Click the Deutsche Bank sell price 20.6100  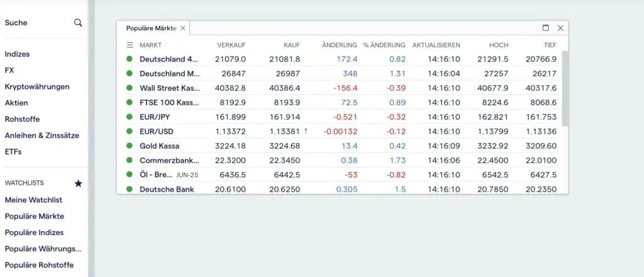click(231, 189)
